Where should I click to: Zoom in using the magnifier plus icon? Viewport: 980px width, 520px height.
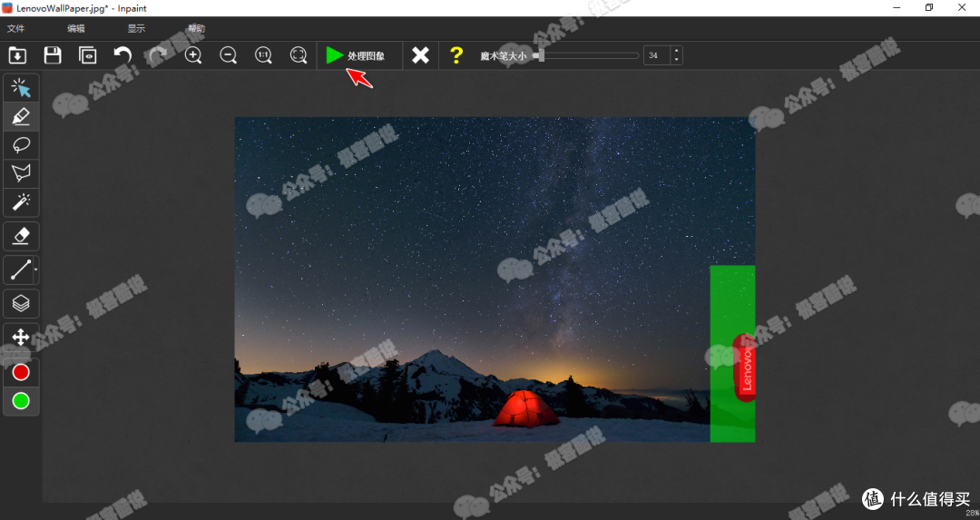pos(193,55)
